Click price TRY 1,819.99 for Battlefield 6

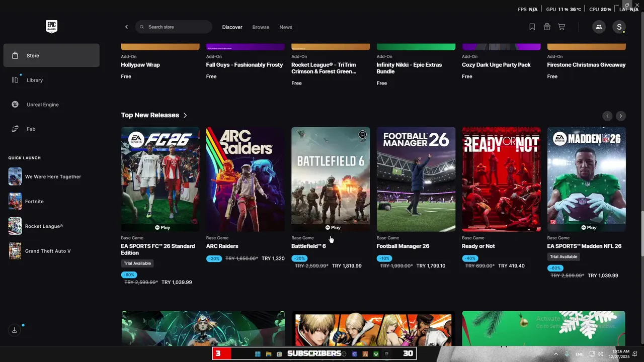[x=347, y=265]
